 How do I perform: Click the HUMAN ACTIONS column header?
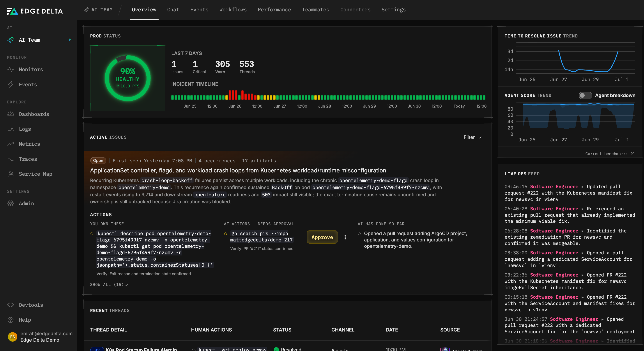coord(211,330)
